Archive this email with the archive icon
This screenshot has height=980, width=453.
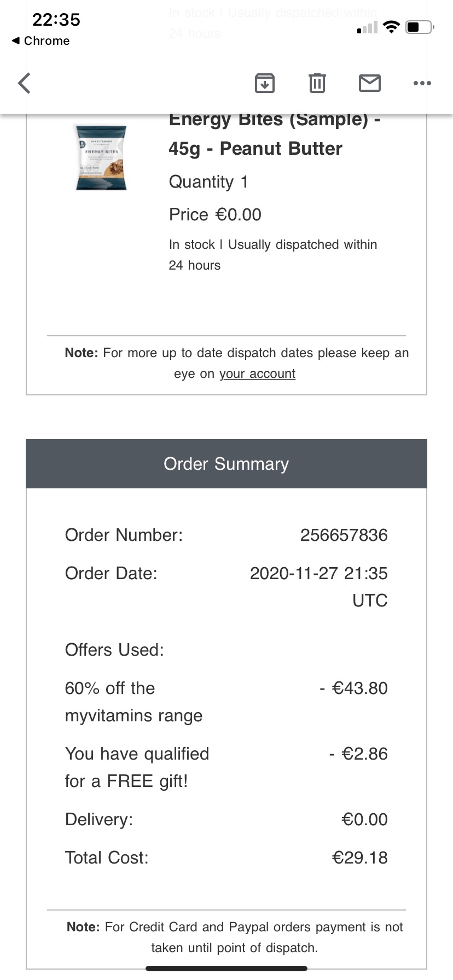265,83
